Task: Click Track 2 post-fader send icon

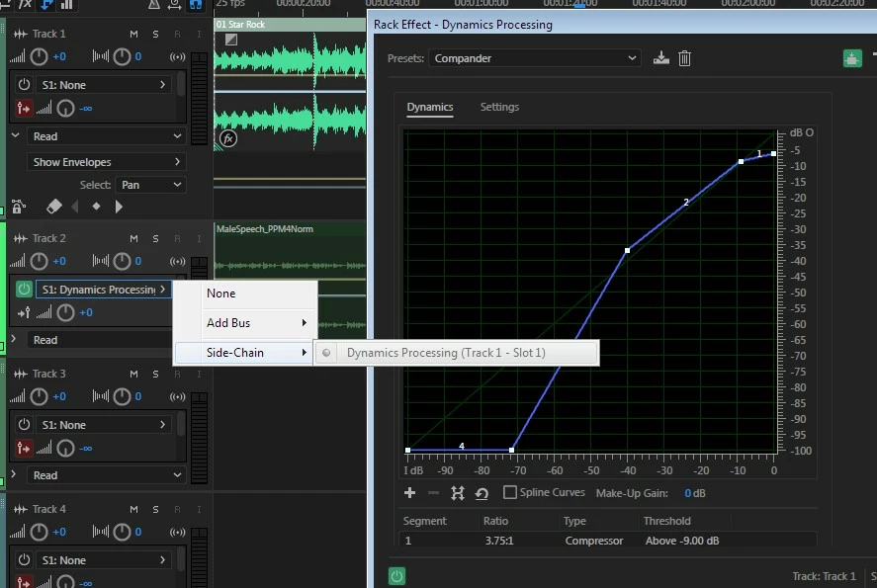Action: click(24, 312)
